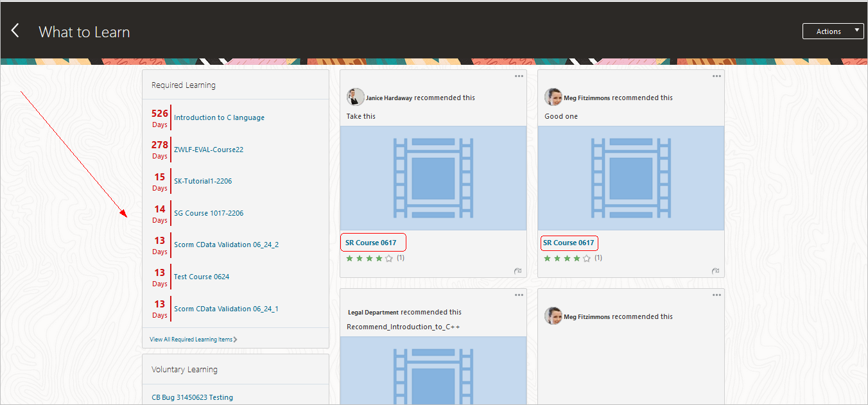Click 15 Days due indicator

point(160,181)
